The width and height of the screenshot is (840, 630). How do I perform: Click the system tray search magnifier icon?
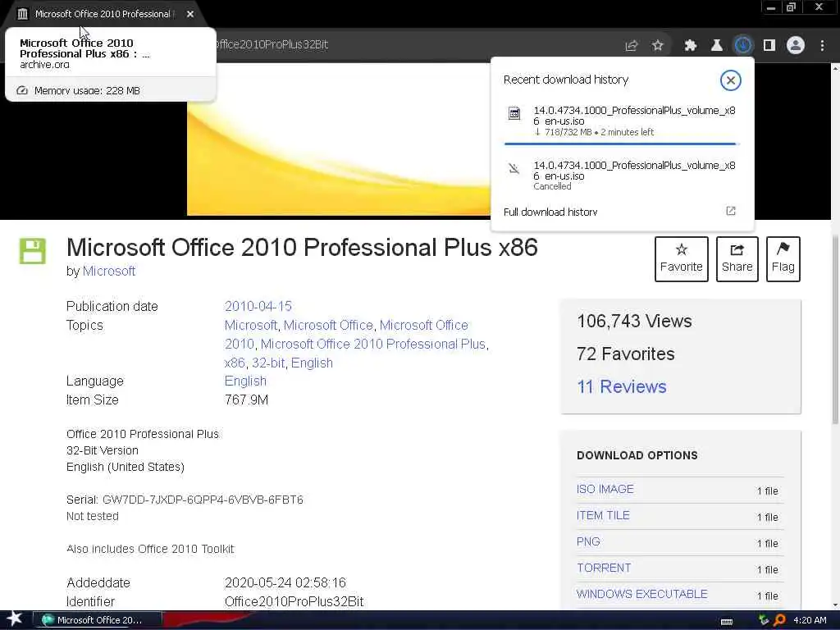780,620
